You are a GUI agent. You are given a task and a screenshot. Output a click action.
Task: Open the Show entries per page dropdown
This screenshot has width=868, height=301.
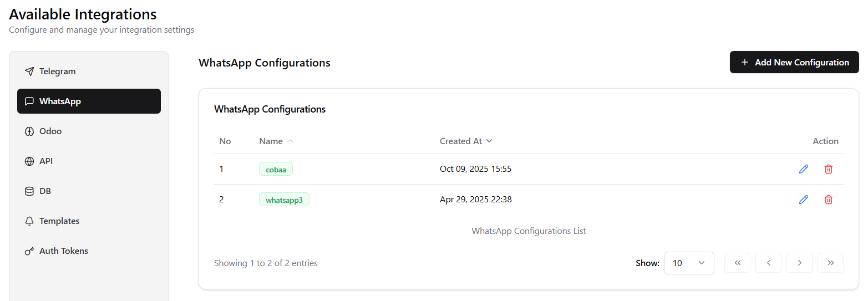689,263
